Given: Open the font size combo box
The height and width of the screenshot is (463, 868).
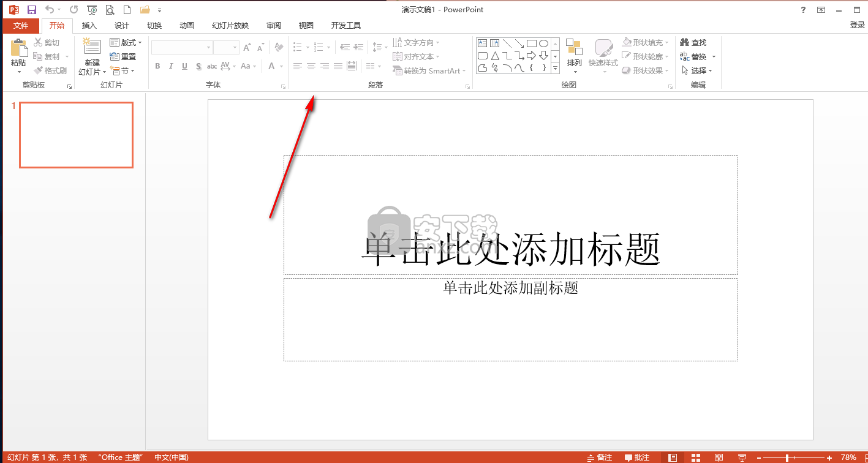Looking at the screenshot, I should pos(226,47).
